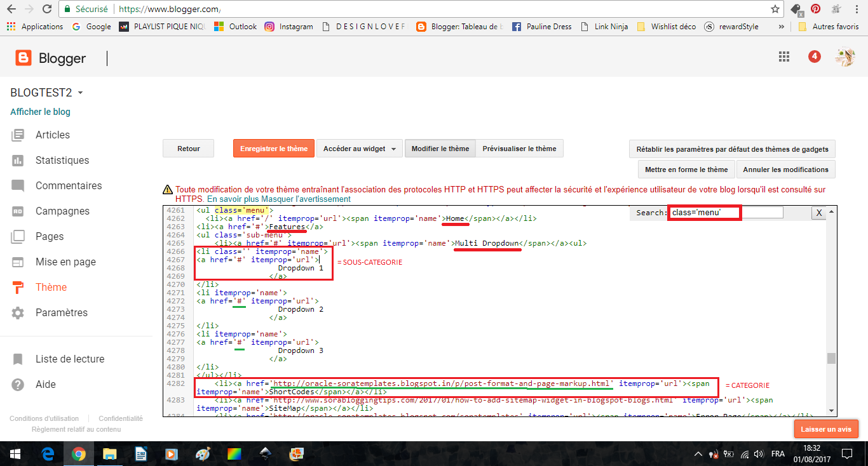This screenshot has width=868, height=466.
Task: Click the Prévisualiser le thème button
Action: (x=519, y=149)
